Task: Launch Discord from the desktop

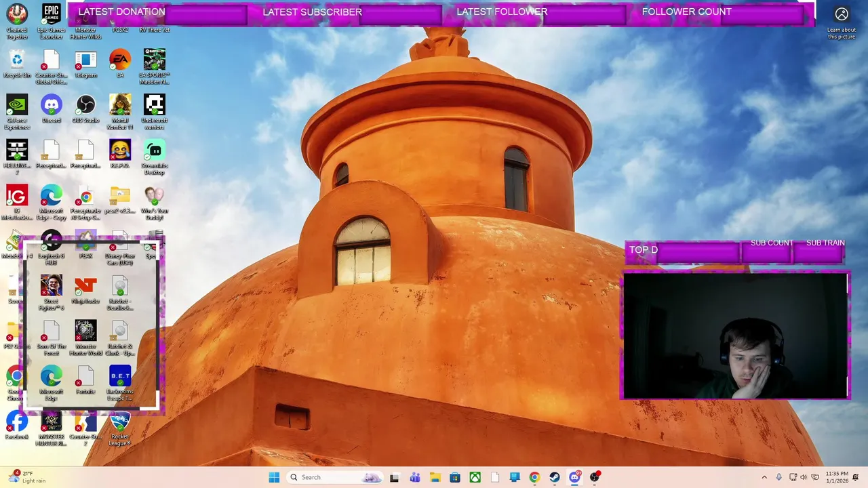Action: tap(52, 109)
